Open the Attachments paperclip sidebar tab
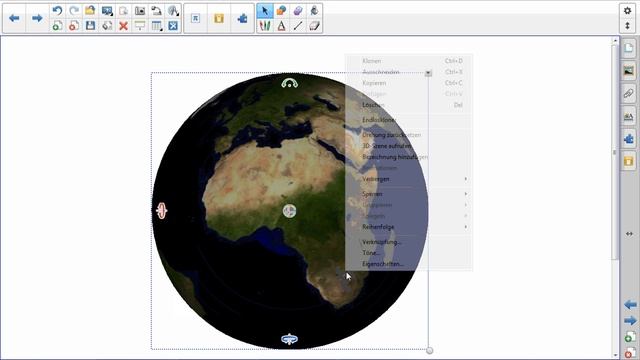The image size is (640, 360). tap(629, 94)
